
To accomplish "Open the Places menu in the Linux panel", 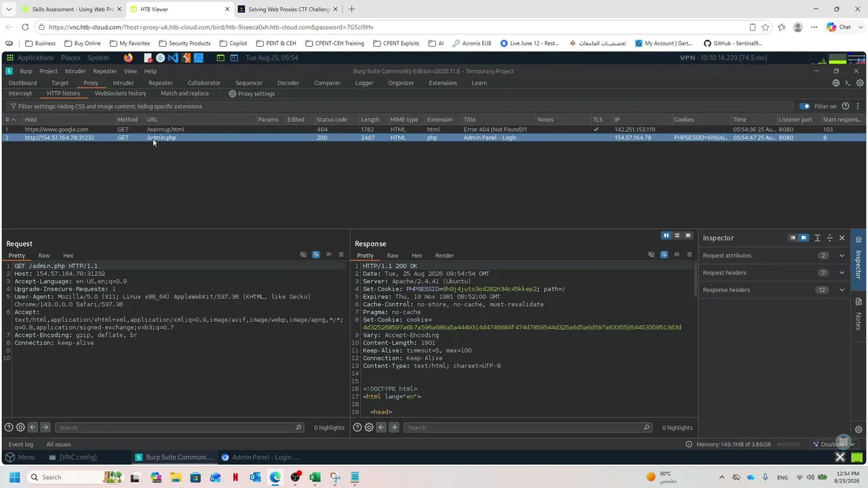I will 71,58.
